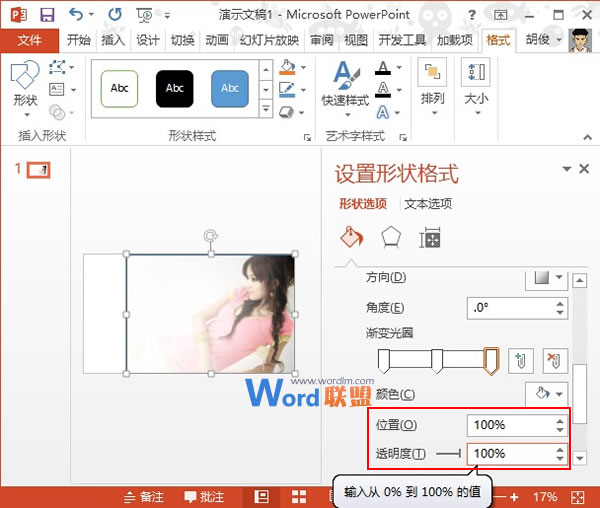Select 形状选项 Shape Options tab
The width and height of the screenshot is (600, 508).
(x=363, y=204)
